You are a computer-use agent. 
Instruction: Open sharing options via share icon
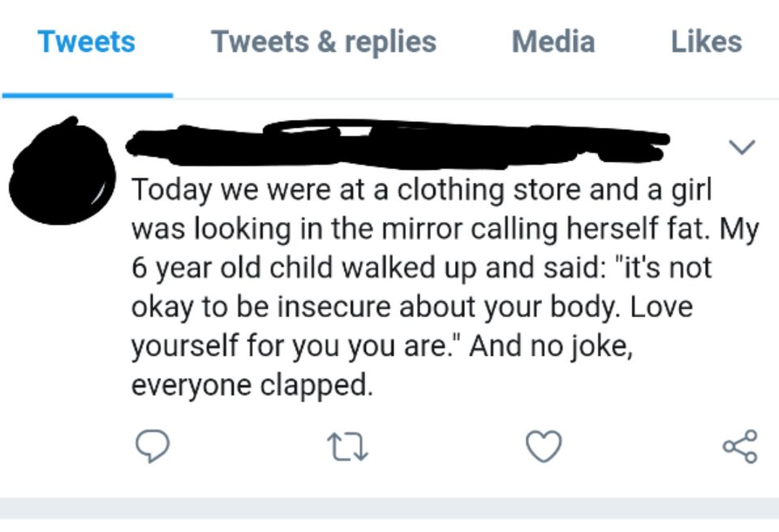(x=741, y=444)
